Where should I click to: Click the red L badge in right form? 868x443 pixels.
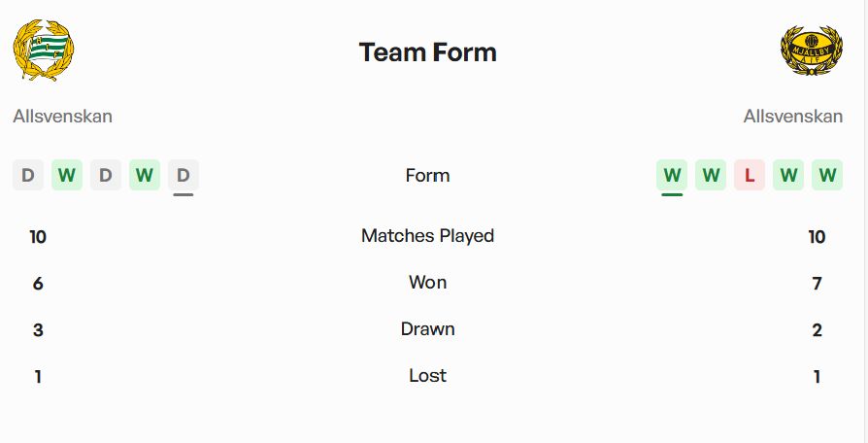[x=750, y=175]
